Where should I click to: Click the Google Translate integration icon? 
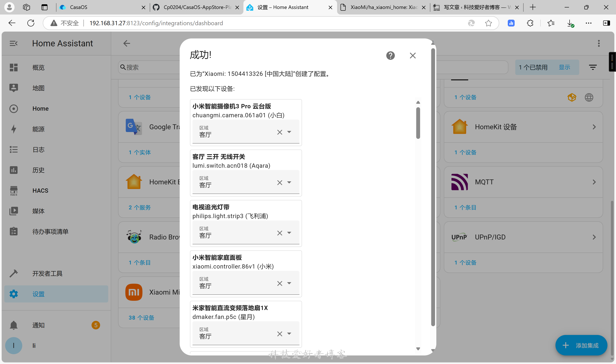tap(134, 127)
